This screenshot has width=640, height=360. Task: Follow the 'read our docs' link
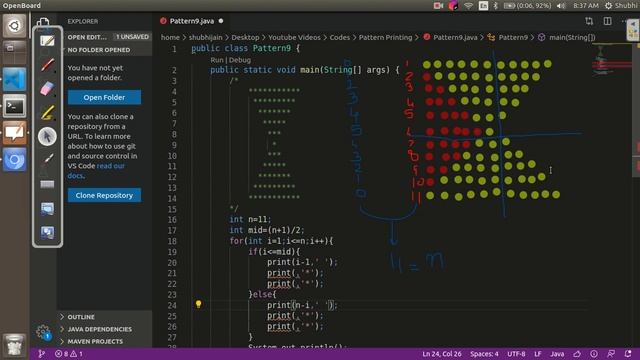(x=96, y=171)
